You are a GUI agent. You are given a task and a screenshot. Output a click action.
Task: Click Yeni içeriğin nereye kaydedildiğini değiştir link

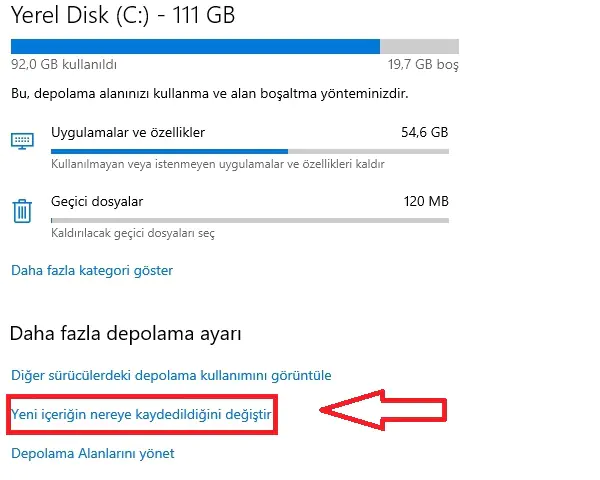pos(141,414)
